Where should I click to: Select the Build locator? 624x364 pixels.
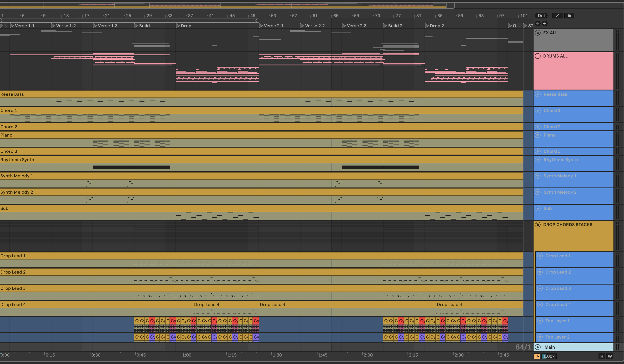point(142,26)
